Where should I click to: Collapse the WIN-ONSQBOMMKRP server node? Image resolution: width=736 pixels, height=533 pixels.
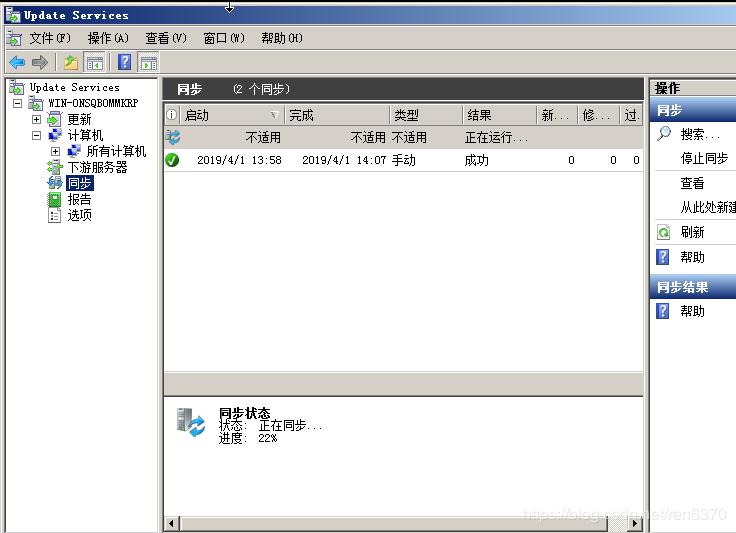17,103
